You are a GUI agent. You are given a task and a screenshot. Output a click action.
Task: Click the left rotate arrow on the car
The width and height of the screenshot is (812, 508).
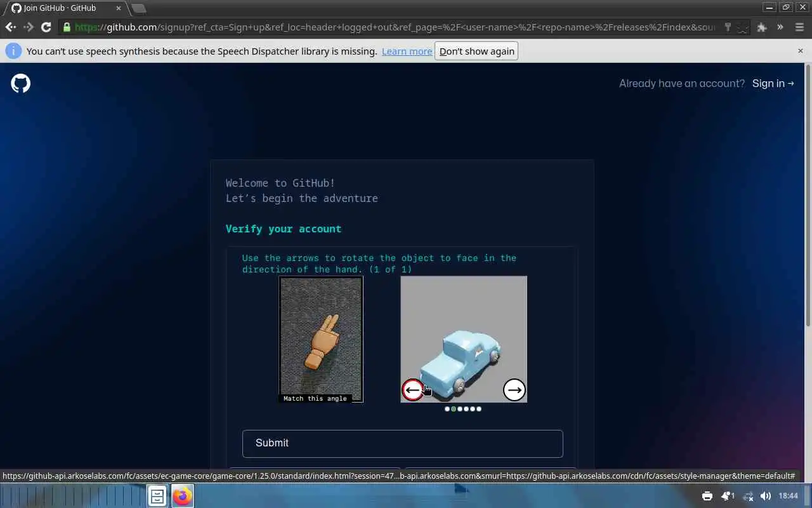click(x=413, y=390)
